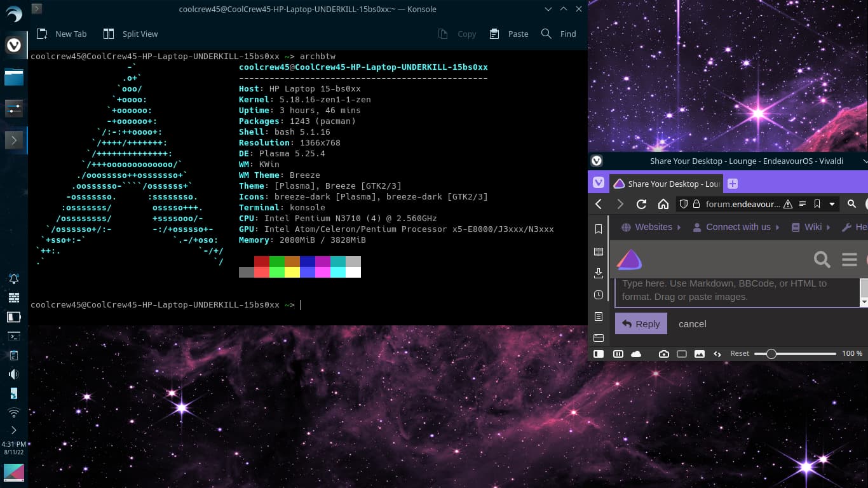Open a New Tab in Konsole

click(62, 34)
